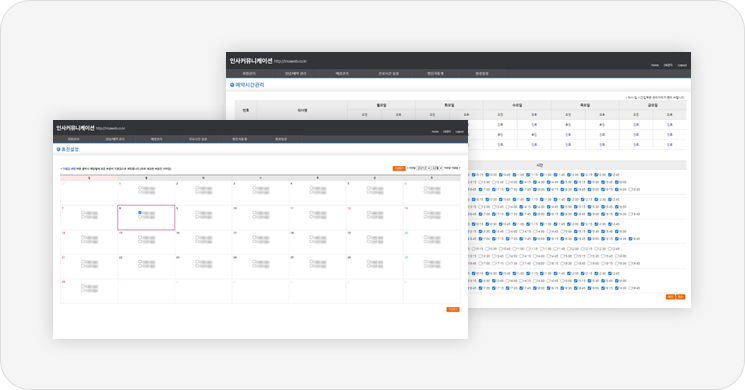Click the blue circle icon beside 예약시간관리 title
This screenshot has height=390, width=745.
[x=232, y=85]
